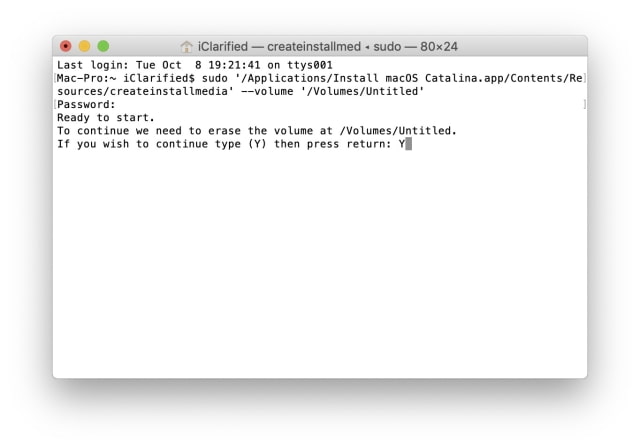Viewport: 640px width, 448px height.
Task: Click the 'sudo — 80×24' portion of title
Action: tap(416, 47)
